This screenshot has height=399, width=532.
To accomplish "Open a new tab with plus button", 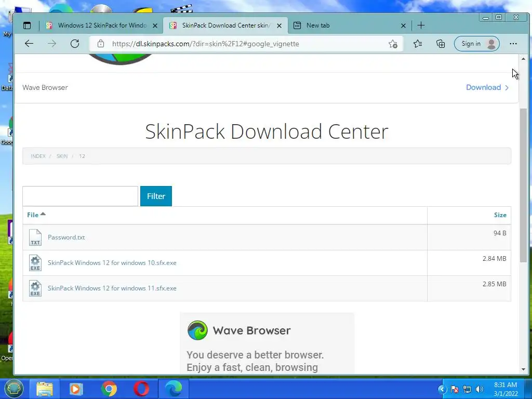I will point(421,25).
